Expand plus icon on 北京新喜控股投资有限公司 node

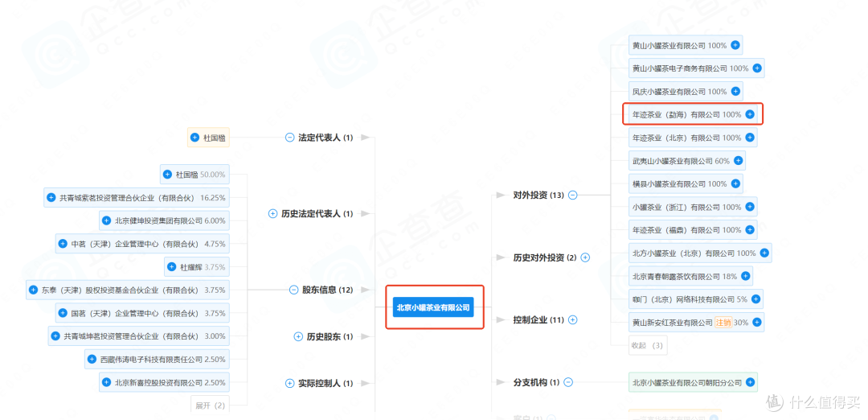click(106, 382)
